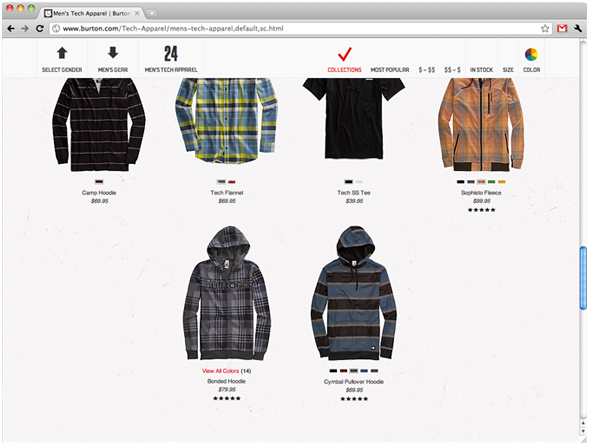Image resolution: width=589 pixels, height=445 pixels.
Task: Click the Select Gender up arrow
Action: 62,53
